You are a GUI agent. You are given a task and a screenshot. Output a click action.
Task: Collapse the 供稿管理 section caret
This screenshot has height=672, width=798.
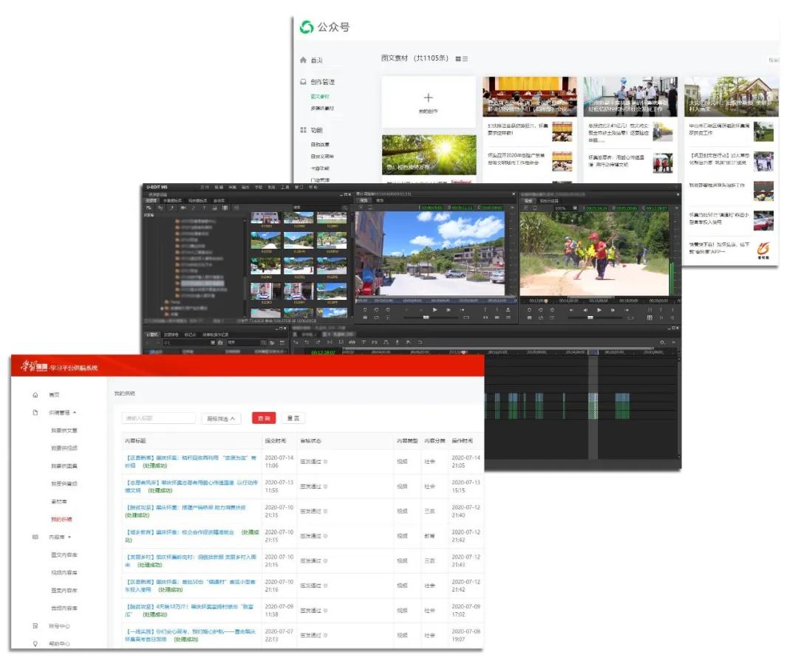coord(75,413)
